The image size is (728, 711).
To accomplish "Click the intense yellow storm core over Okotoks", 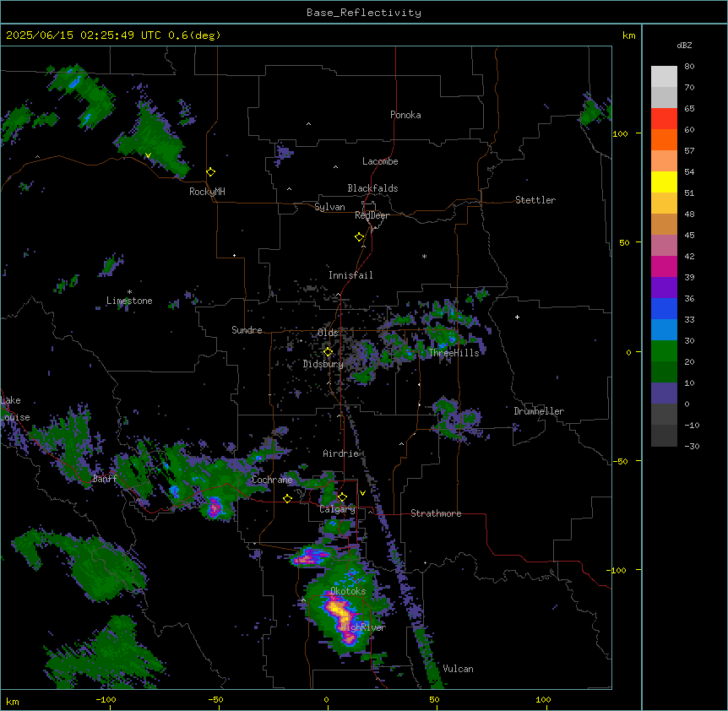I will pos(339,609).
